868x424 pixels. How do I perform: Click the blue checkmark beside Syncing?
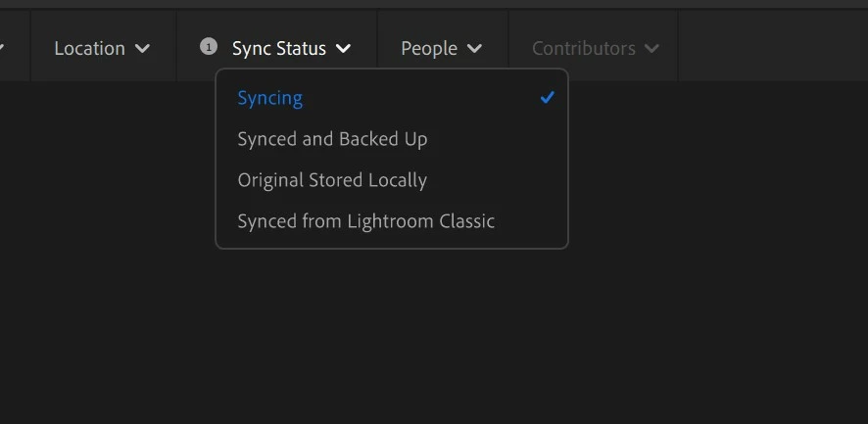pos(547,98)
